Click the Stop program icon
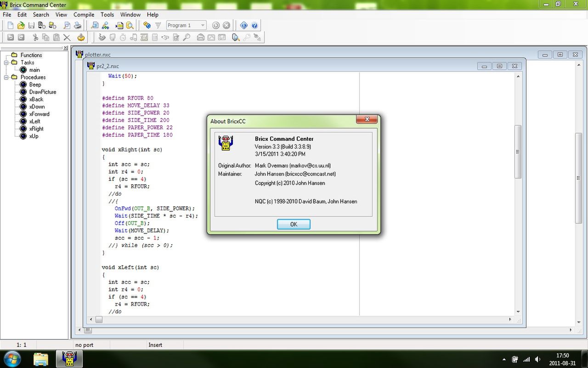The height and width of the screenshot is (368, 588). tap(226, 25)
